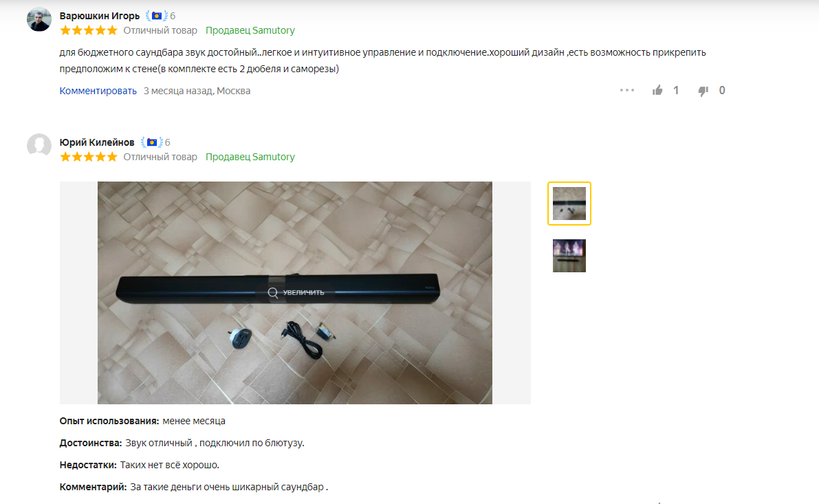Open Продавец Samutory link in second review

pyautogui.click(x=250, y=157)
